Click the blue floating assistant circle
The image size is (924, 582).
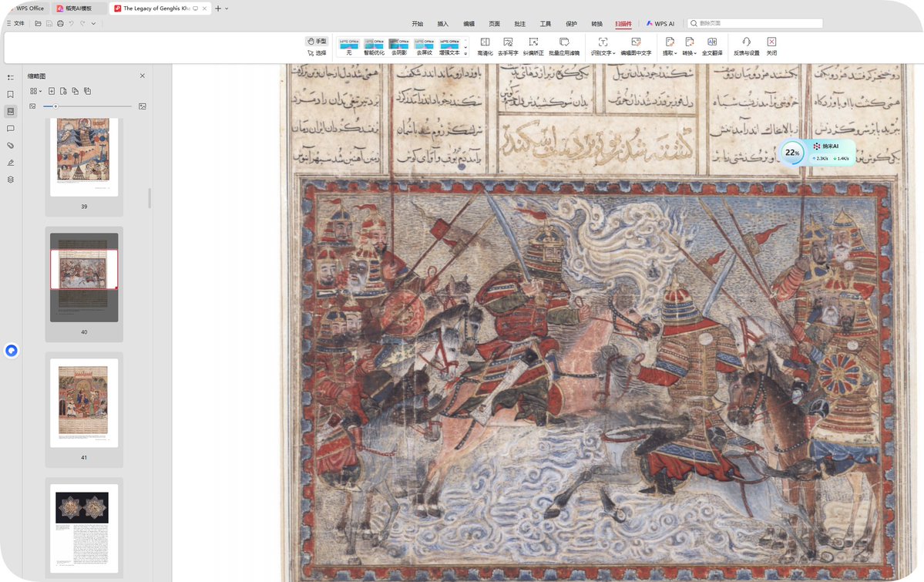tap(12, 351)
